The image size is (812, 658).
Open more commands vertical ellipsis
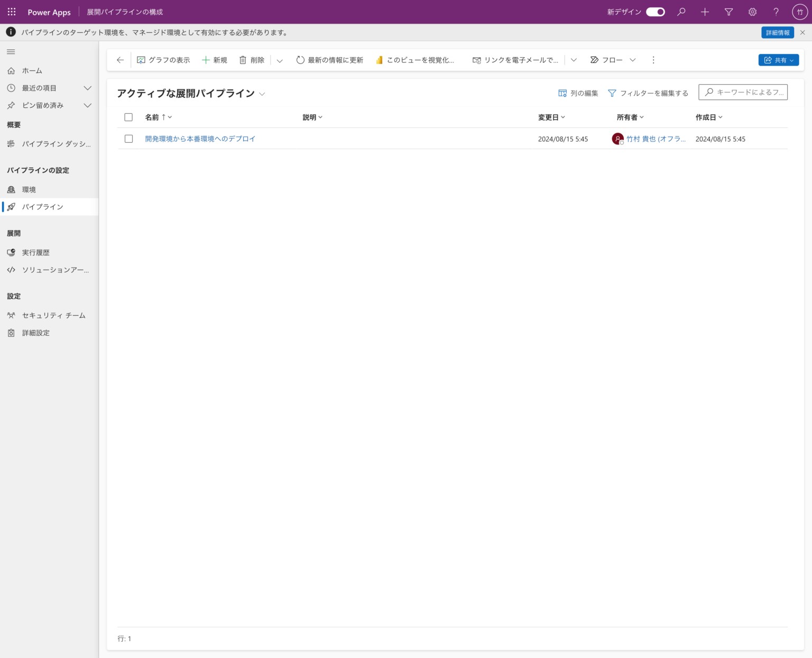[653, 60]
